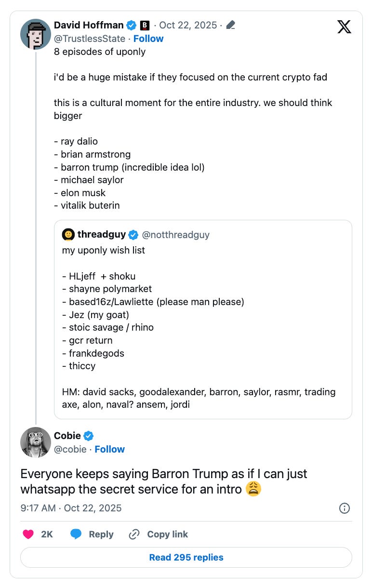The height and width of the screenshot is (588, 372).
Task: Click Cobie's verified checkmark badge
Action: pyautogui.click(x=89, y=436)
